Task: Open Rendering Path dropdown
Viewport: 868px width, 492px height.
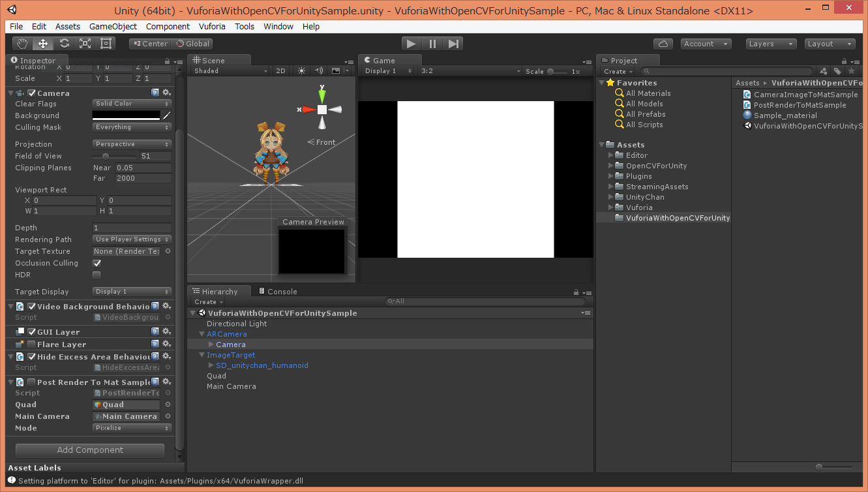Action: coord(132,239)
